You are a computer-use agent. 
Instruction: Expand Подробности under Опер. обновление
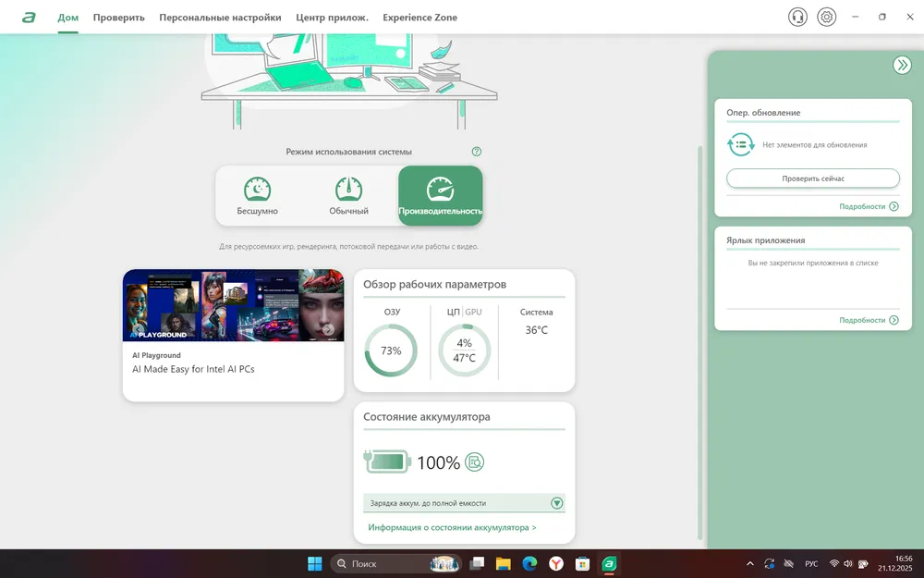(868, 206)
